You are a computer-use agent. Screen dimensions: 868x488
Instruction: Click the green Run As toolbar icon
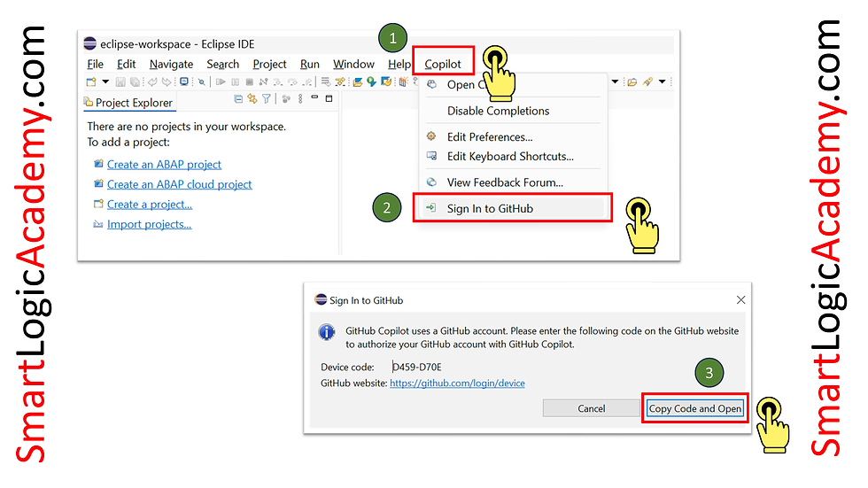(x=371, y=81)
